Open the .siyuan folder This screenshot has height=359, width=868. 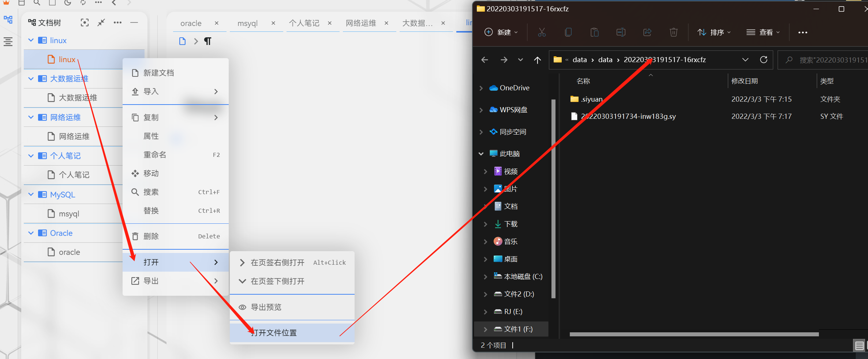tap(591, 99)
